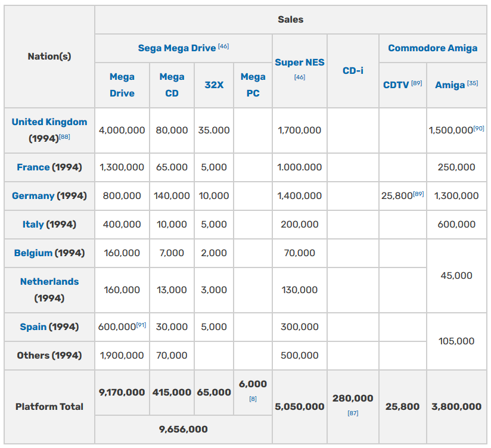Open the Belgium country link

tap(33, 253)
